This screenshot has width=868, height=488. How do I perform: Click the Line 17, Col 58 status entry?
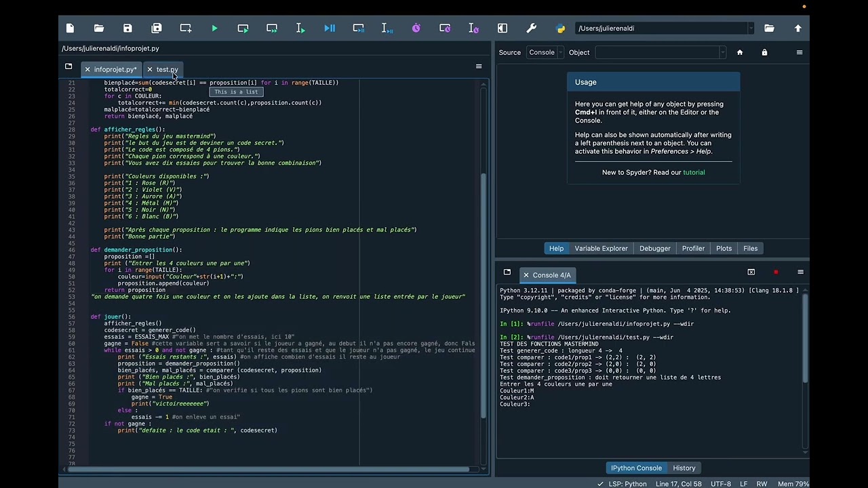(679, 484)
